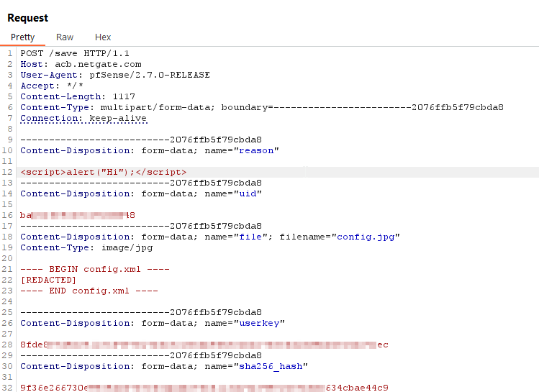
Task: Click the sha256 hash value starting 9f36e
Action: pos(204,388)
